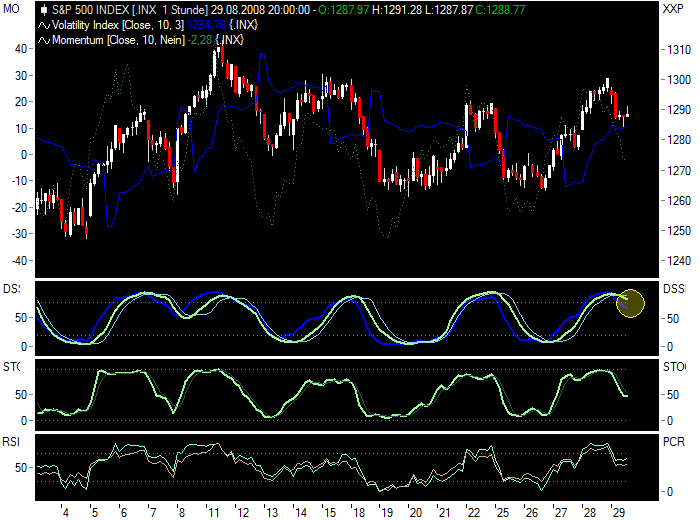This screenshot has height=520, width=700.
Task: Click date tick '8 on time axis
Action: point(181,512)
